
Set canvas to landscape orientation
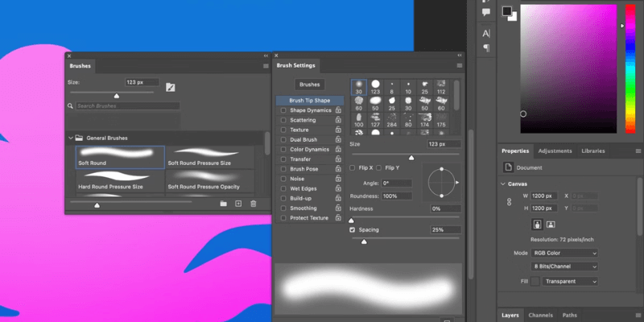pyautogui.click(x=551, y=223)
